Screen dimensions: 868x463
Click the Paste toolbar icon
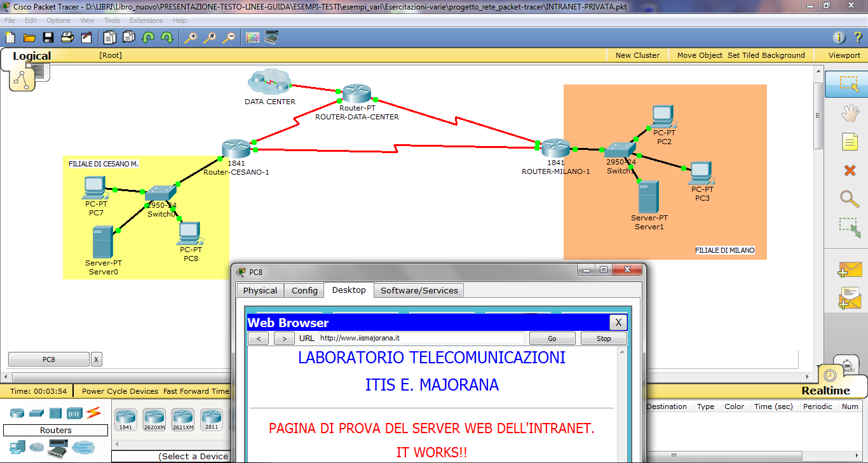tap(129, 37)
